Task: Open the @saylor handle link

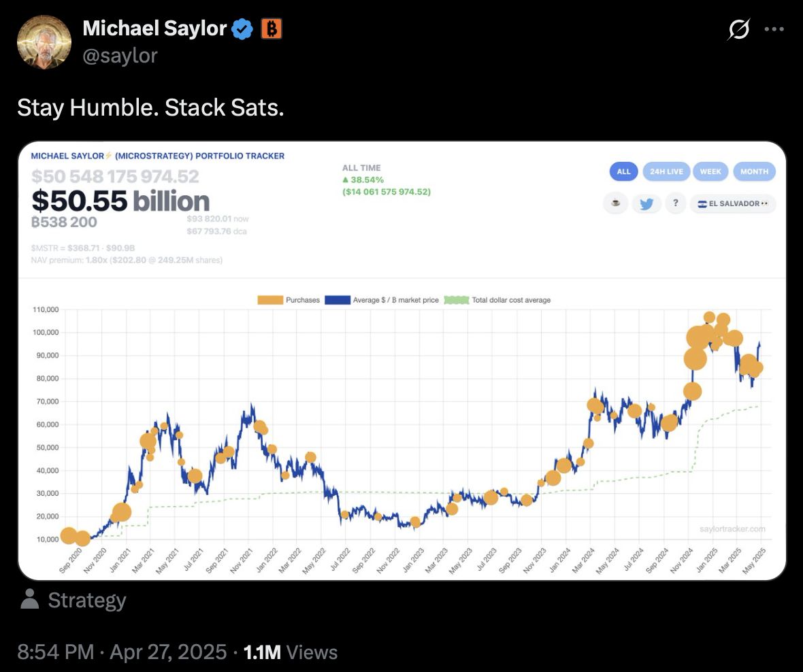Action: pos(120,54)
